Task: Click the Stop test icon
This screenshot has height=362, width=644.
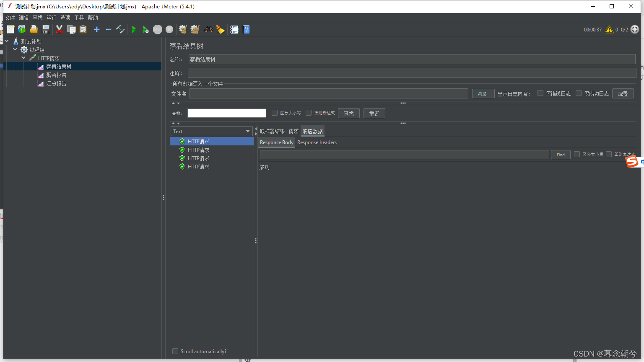Action: (x=158, y=29)
